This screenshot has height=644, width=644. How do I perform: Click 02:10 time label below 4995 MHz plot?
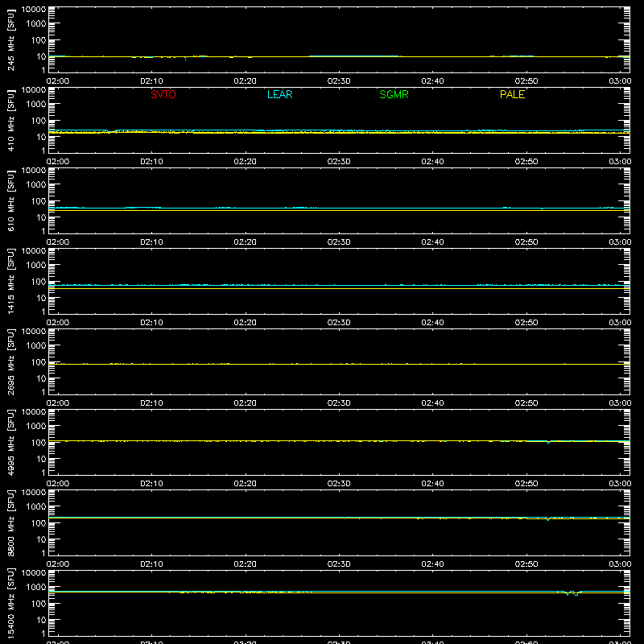[x=151, y=484]
